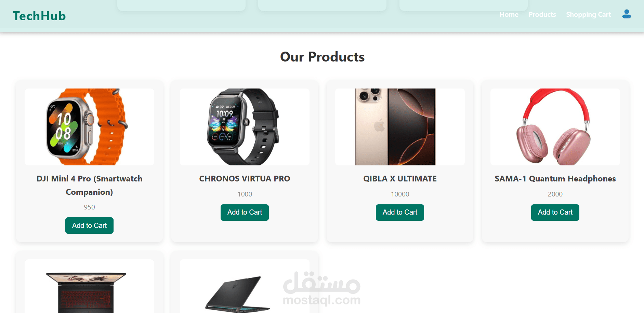The image size is (644, 313).
Task: Add QIBLA X ULTIMATE to cart
Action: (400, 212)
